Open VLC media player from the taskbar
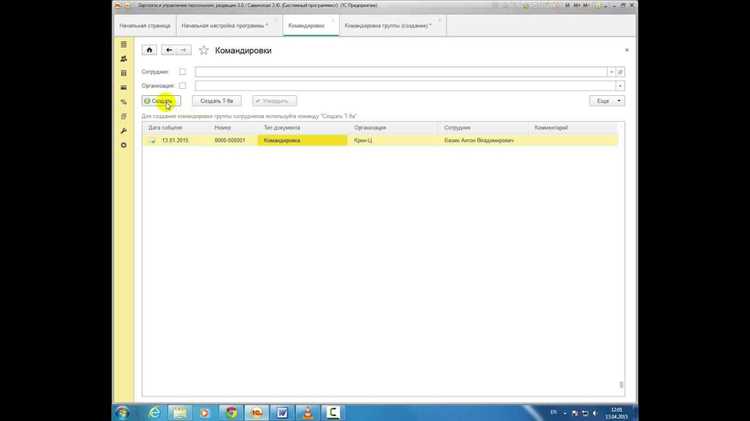This screenshot has height=421, width=750. 308,412
